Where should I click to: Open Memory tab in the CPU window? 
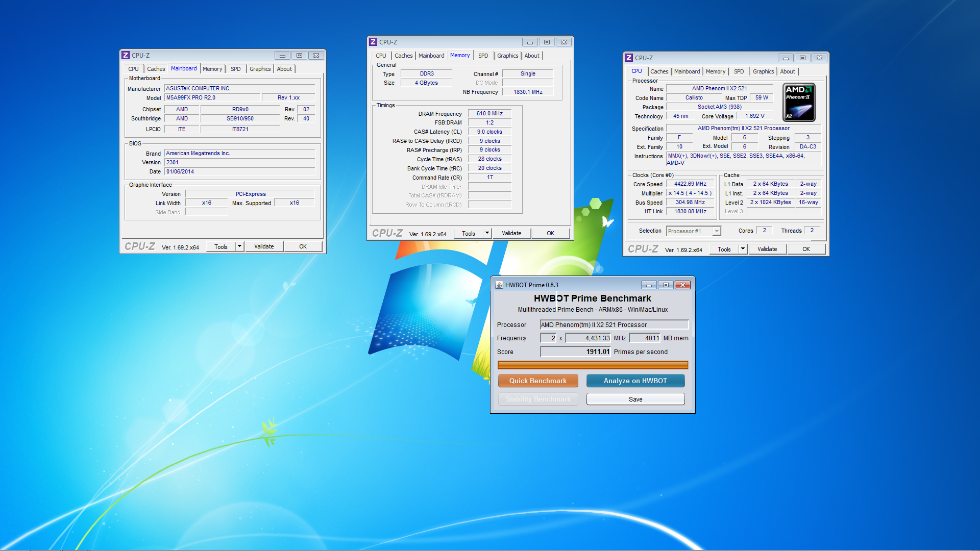(x=716, y=71)
